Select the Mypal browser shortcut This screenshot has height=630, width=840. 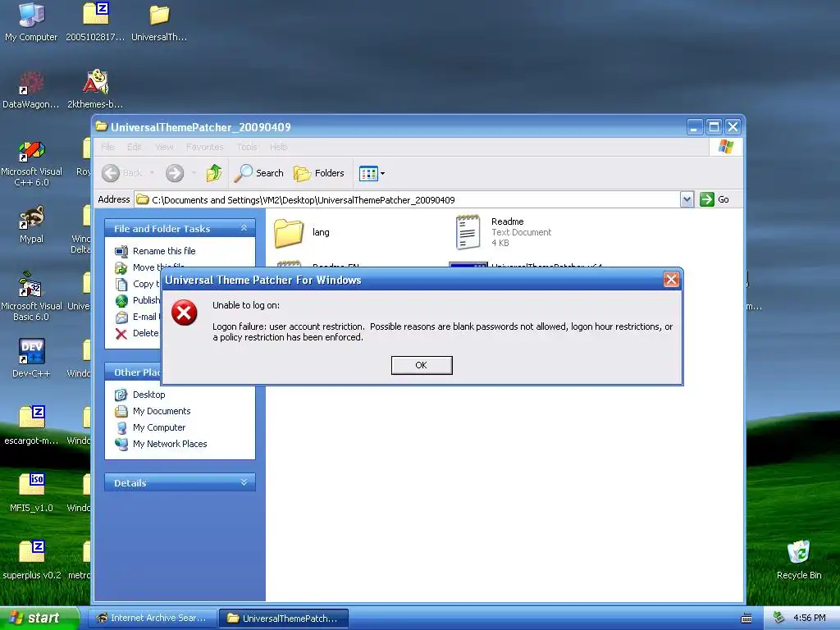(x=31, y=225)
